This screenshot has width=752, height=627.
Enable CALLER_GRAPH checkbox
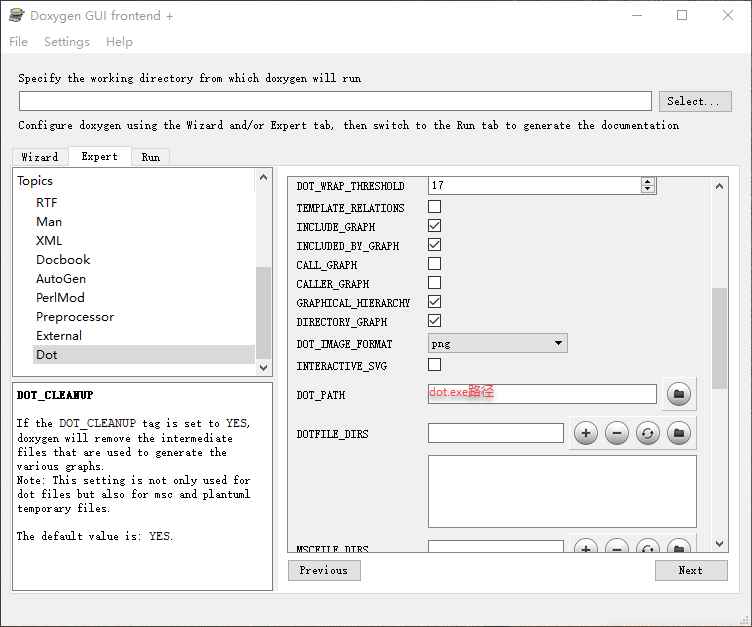point(435,283)
